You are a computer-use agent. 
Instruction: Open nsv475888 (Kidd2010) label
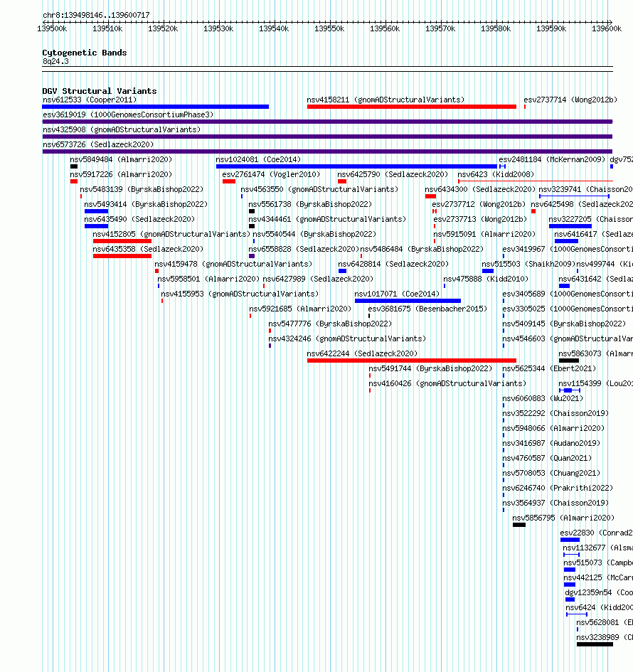[486, 279]
